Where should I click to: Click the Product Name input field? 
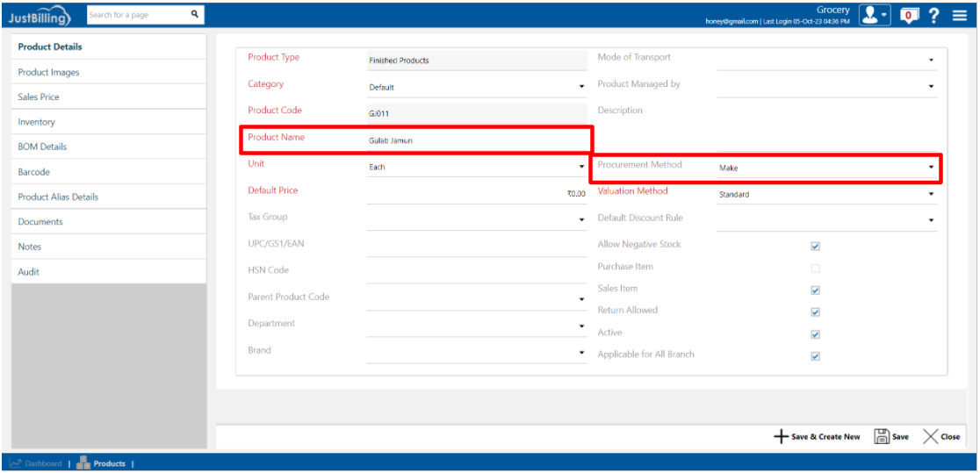tap(474, 140)
